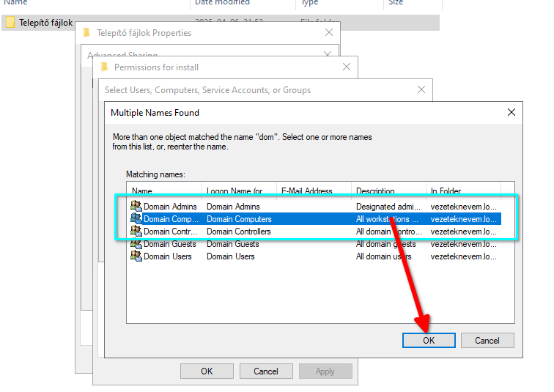
Task: Click the Domain Computers group icon
Action: (136, 219)
